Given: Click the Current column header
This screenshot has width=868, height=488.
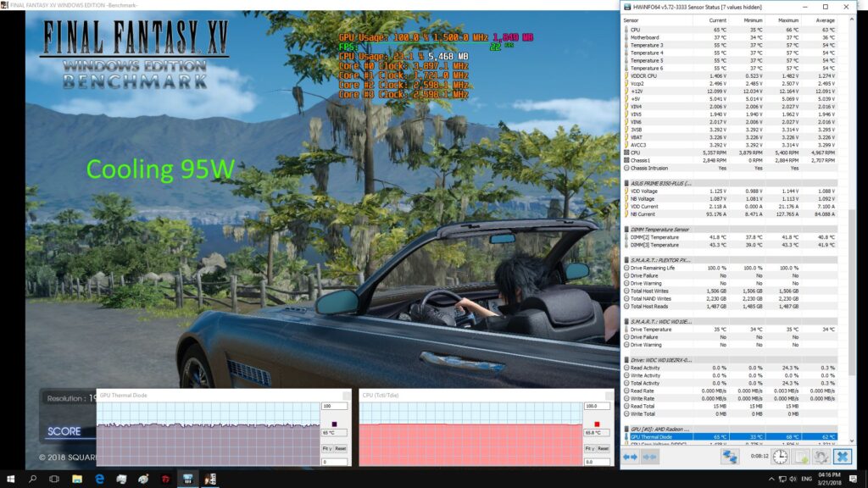Looking at the screenshot, I should pyautogui.click(x=717, y=20).
